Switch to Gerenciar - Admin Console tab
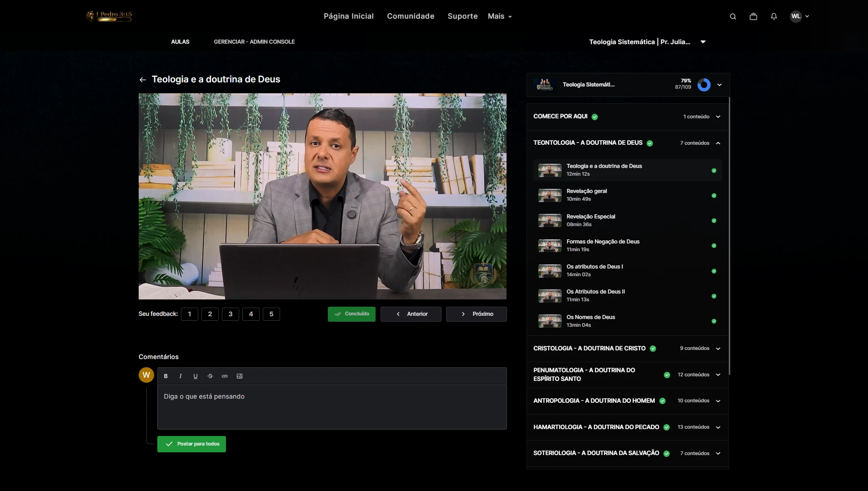Viewport: 868px width, 491px height. tap(254, 42)
